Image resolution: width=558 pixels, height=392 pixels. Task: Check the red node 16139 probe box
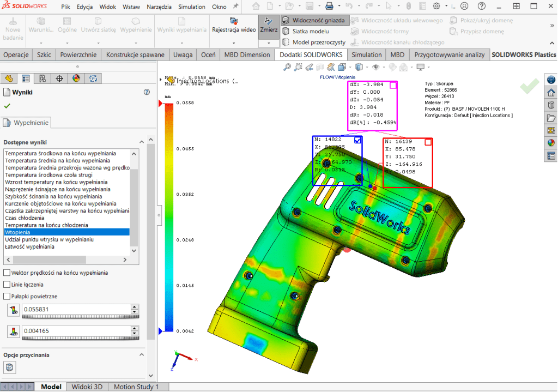click(428, 142)
